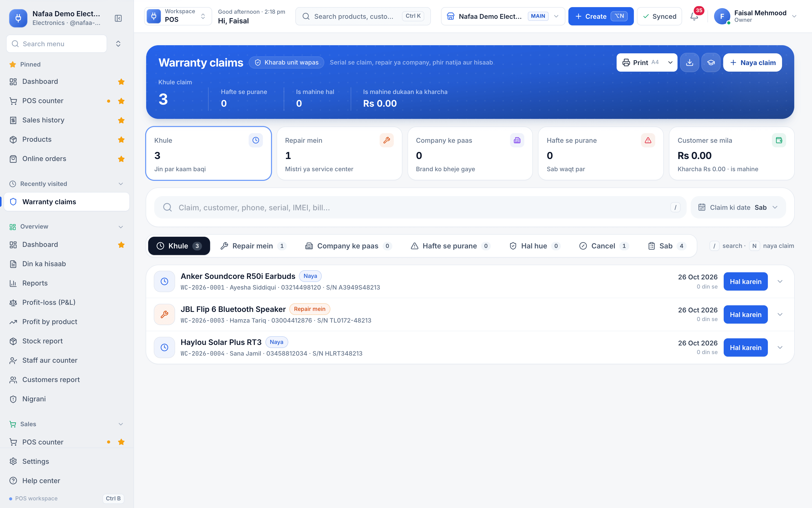Expand JBL Flip 6 claim row
812x508 pixels.
point(780,314)
